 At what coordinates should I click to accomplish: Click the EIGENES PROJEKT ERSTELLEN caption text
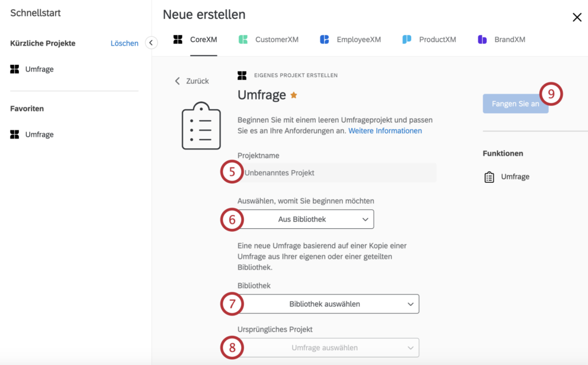coord(296,75)
